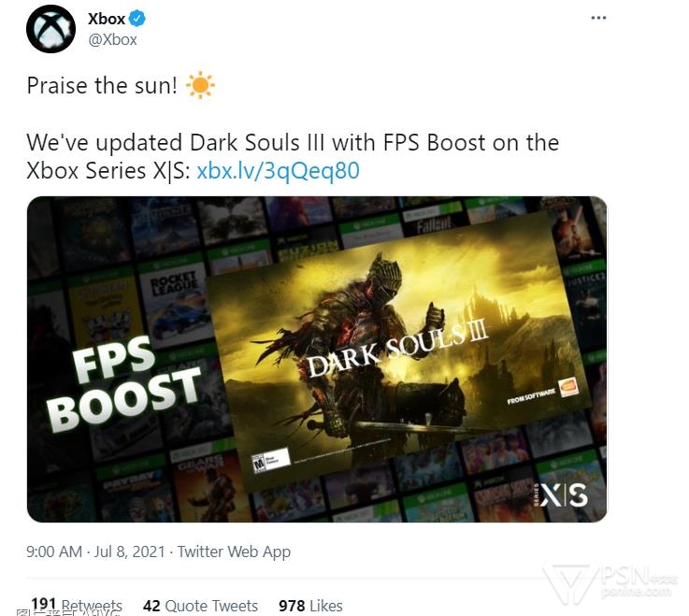View the 191 Retweets list

77,605
